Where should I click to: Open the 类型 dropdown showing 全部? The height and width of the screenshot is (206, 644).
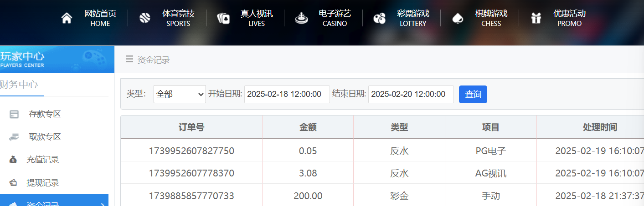pos(180,94)
